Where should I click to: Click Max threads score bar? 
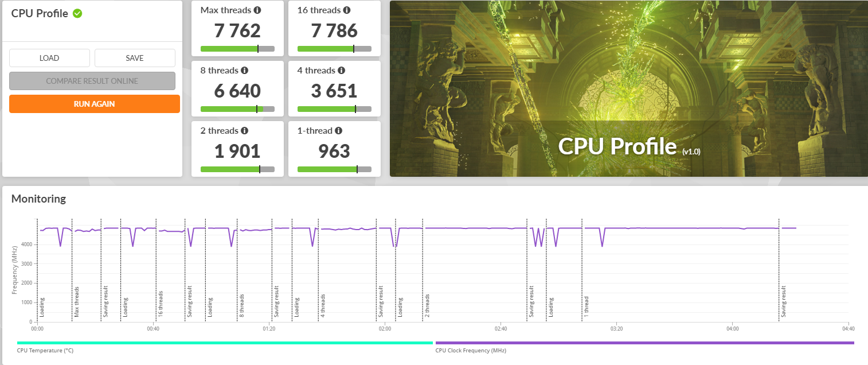click(x=237, y=49)
